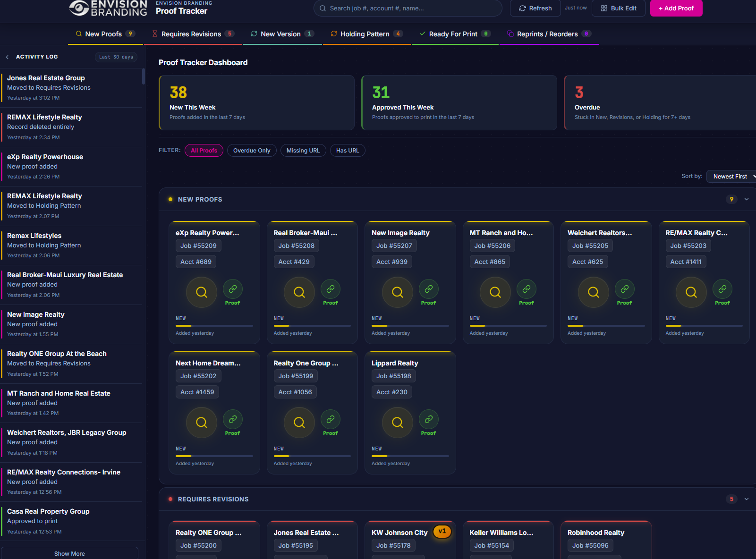Click magnifier icon on RE/MAX Realty C... card

click(x=691, y=292)
